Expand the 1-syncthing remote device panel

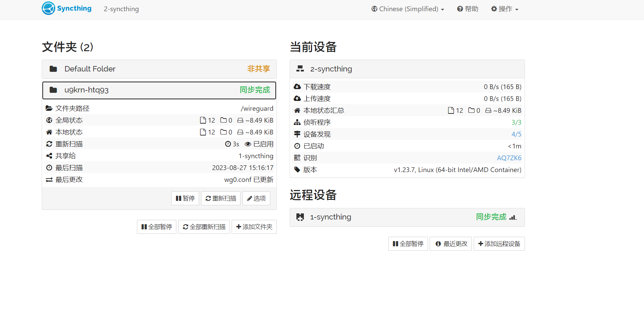pos(407,217)
